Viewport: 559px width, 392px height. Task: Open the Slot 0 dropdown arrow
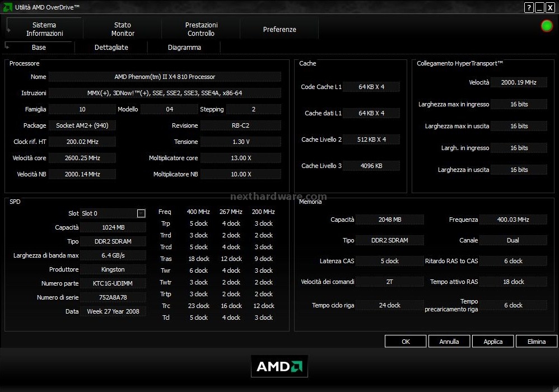141,213
